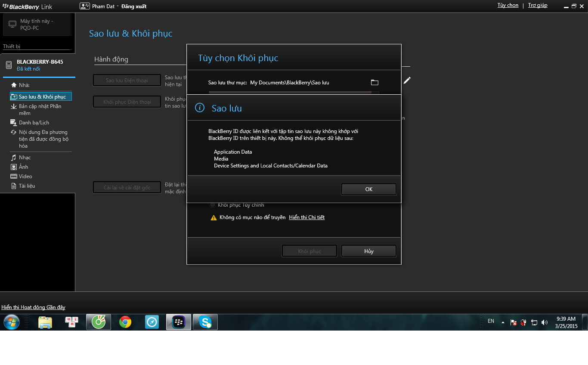
Task: Click the Hủy button in restore options
Action: 368,251
